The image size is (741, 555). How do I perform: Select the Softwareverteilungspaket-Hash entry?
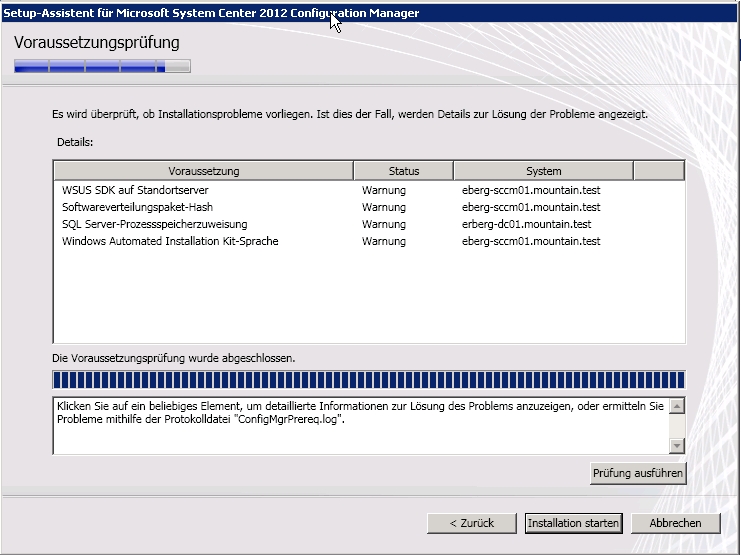[x=137, y=207]
